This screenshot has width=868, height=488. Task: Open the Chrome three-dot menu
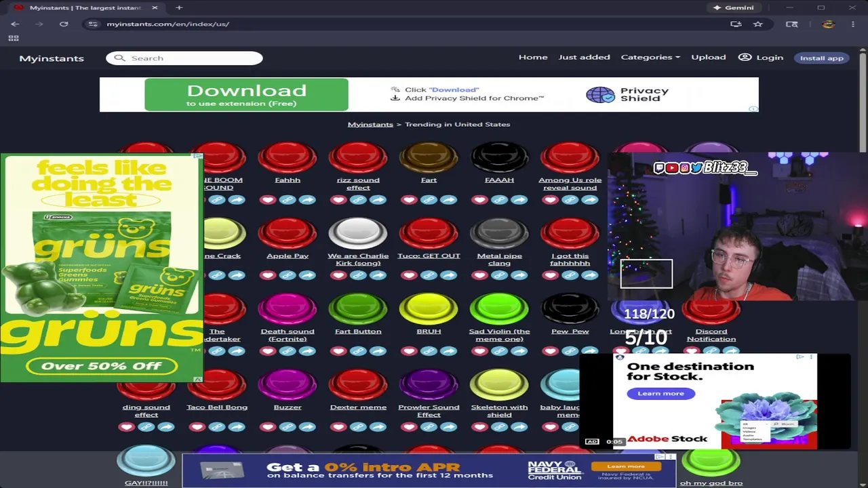[x=852, y=24]
